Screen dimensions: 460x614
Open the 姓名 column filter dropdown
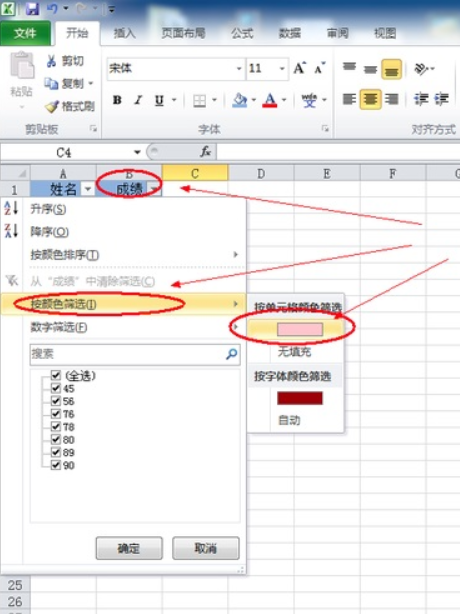pos(88,190)
